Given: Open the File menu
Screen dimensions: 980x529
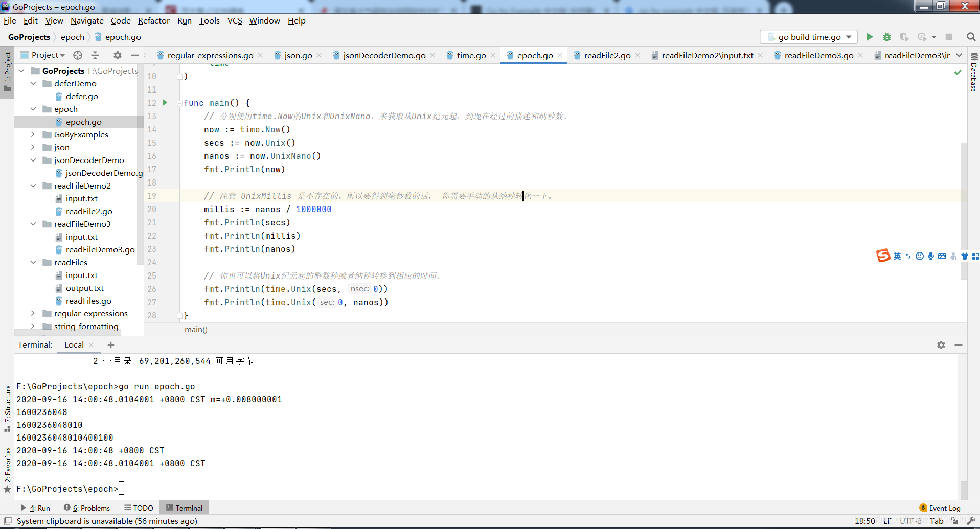Looking at the screenshot, I should pos(10,20).
